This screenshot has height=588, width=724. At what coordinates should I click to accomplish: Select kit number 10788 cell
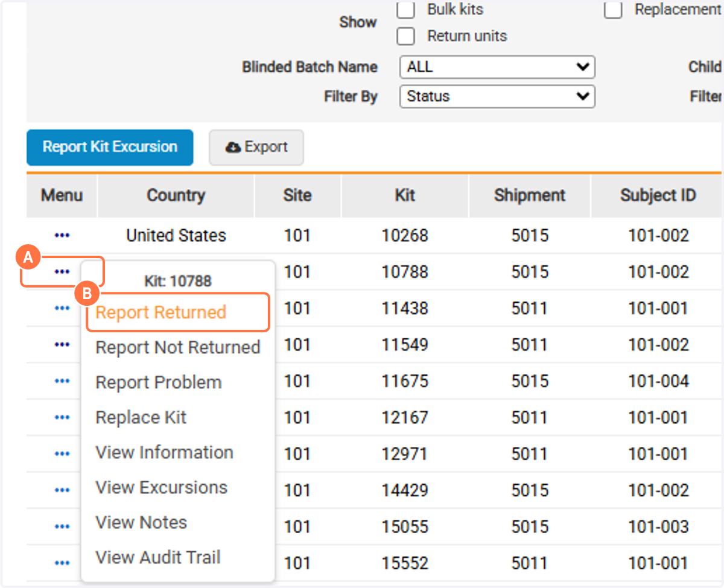tap(405, 272)
